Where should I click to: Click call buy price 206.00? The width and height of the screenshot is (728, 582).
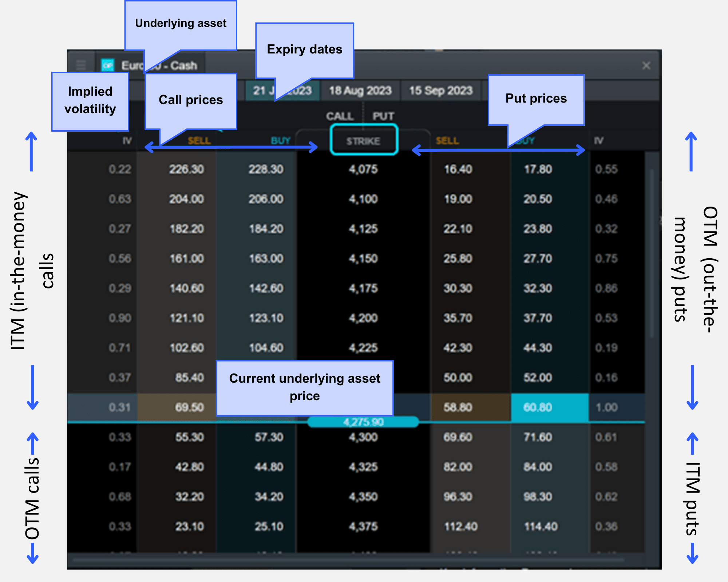(266, 199)
